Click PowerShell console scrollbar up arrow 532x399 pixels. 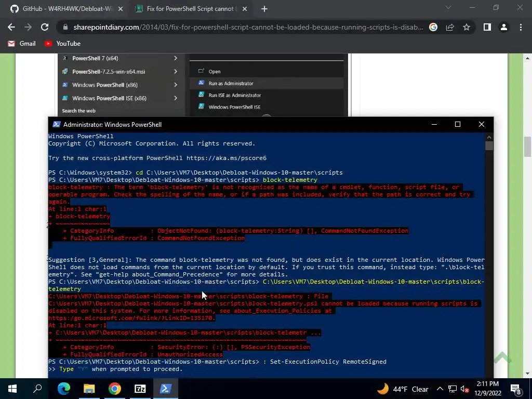point(489,137)
